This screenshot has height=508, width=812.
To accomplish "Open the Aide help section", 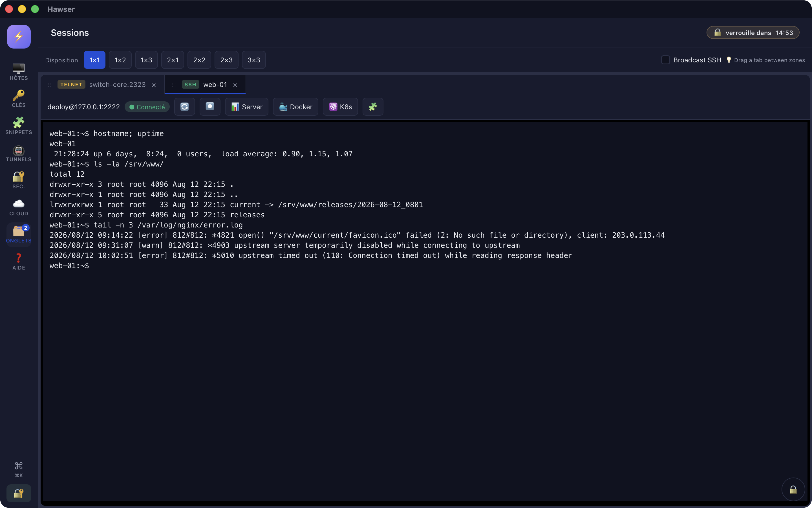I will click(x=19, y=261).
